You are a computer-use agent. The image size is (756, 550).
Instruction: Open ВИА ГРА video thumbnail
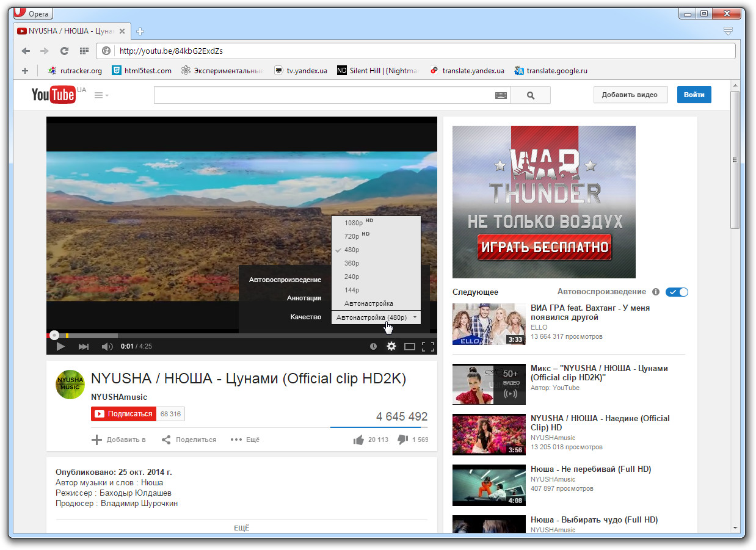tap(489, 324)
